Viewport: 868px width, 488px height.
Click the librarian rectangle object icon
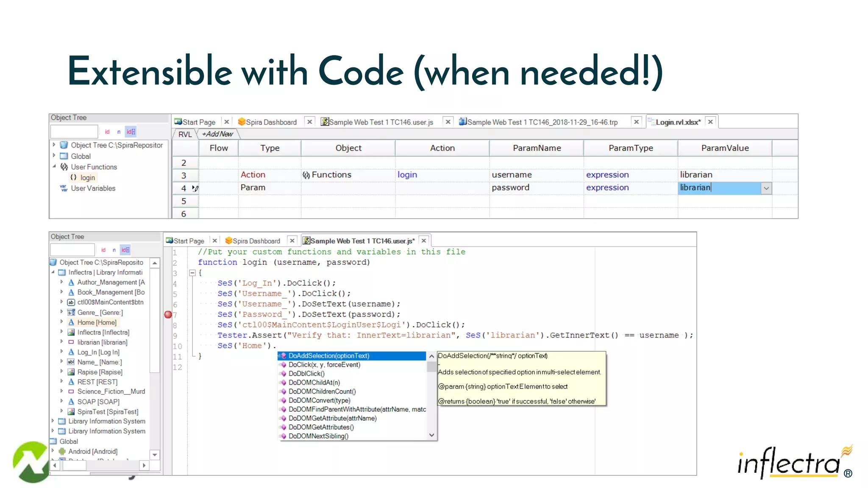coord(71,342)
